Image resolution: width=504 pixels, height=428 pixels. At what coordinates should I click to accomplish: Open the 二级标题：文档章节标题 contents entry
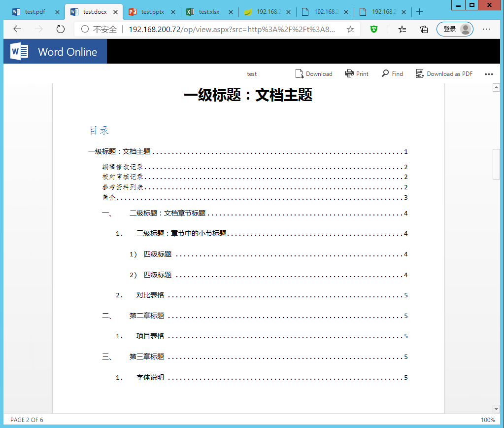168,214
